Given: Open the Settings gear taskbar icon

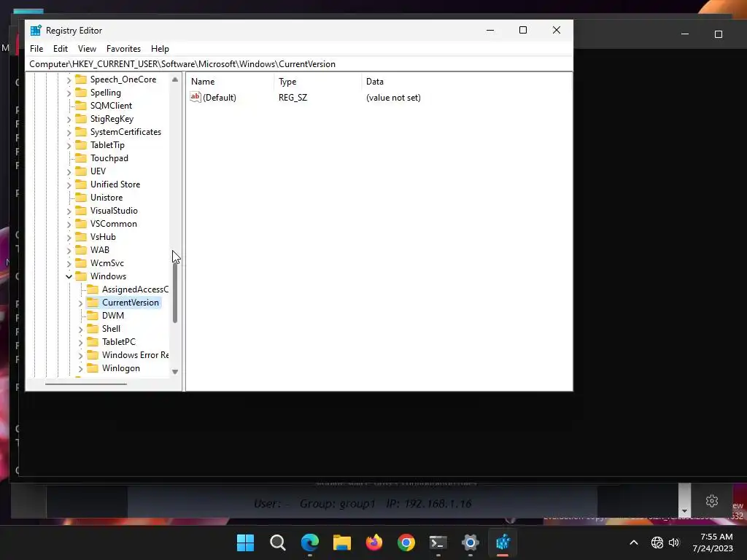Looking at the screenshot, I should tap(471, 542).
